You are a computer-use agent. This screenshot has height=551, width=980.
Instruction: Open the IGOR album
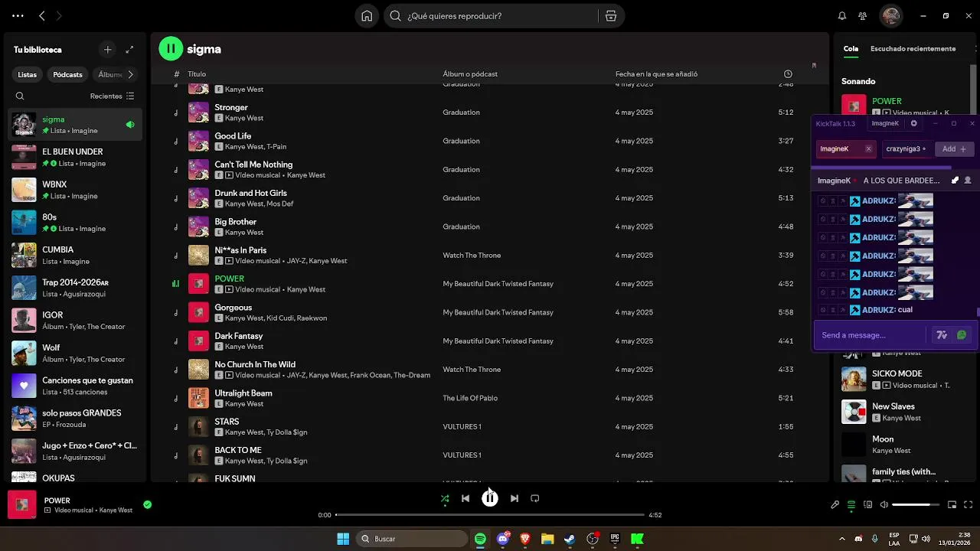74,321
